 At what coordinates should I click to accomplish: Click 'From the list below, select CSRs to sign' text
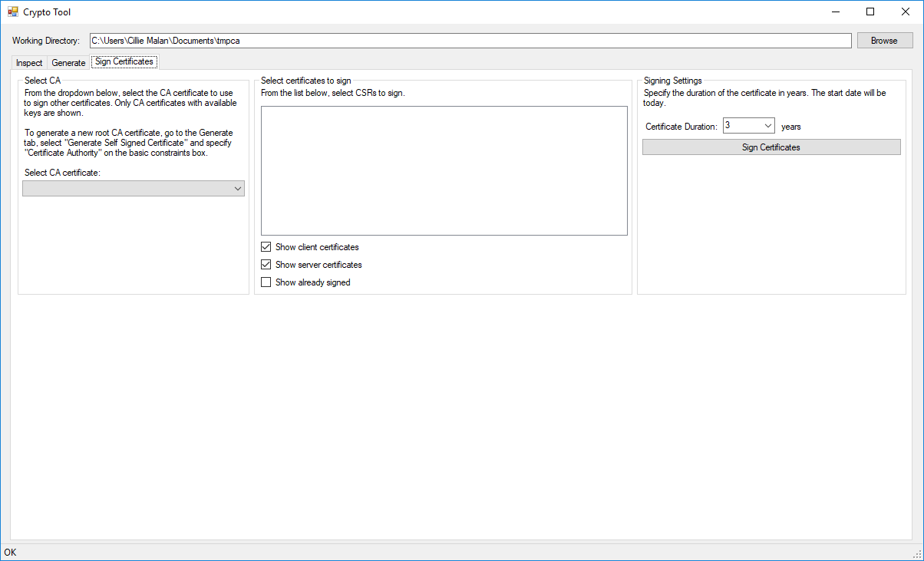[x=333, y=93]
